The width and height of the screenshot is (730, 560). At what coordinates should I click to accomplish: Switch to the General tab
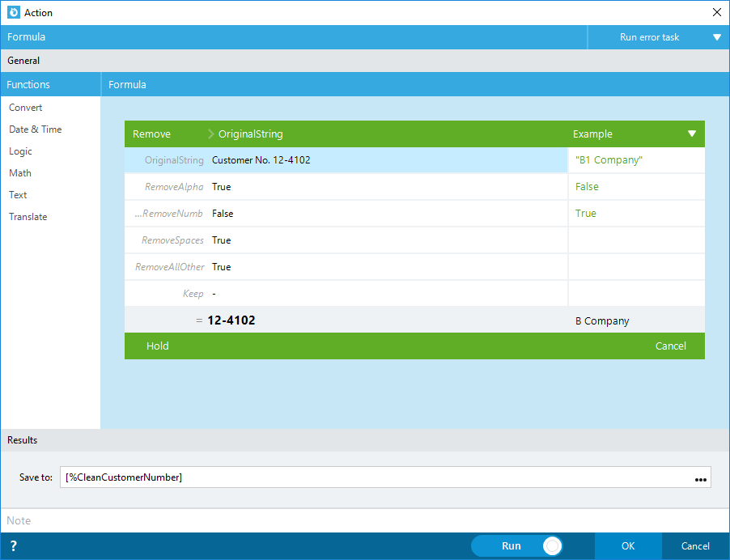tap(23, 60)
